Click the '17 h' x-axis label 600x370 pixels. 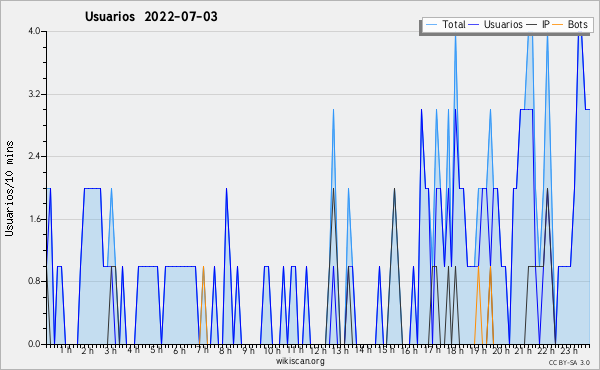433,350
